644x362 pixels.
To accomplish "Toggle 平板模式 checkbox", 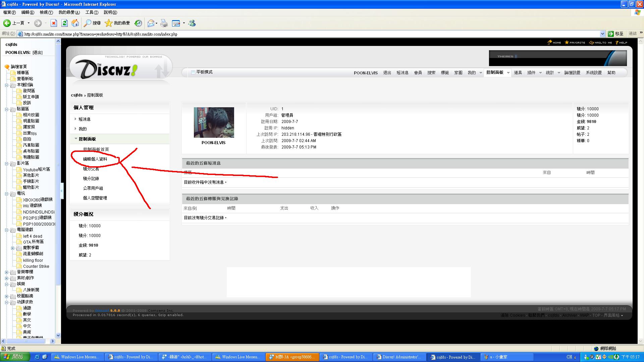I will click(193, 72).
